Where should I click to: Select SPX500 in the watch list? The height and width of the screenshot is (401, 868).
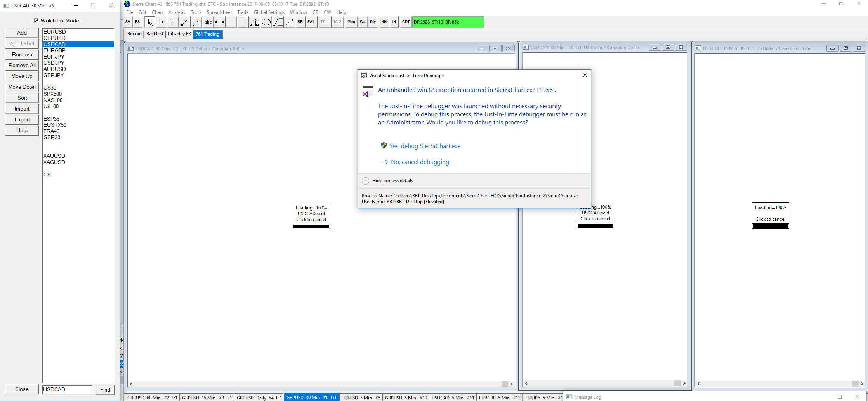tap(78, 94)
